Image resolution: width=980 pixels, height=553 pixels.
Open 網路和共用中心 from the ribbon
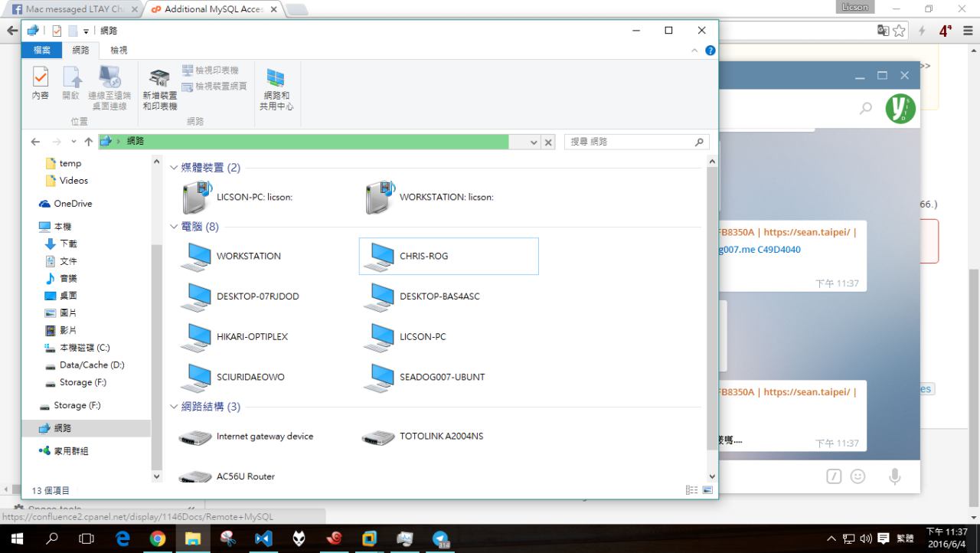(276, 88)
